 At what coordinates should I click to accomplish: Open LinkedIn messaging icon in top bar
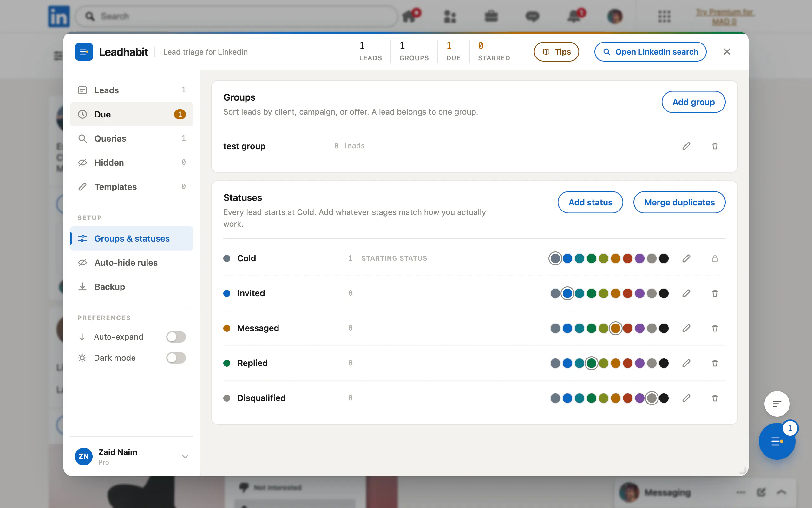(532, 16)
